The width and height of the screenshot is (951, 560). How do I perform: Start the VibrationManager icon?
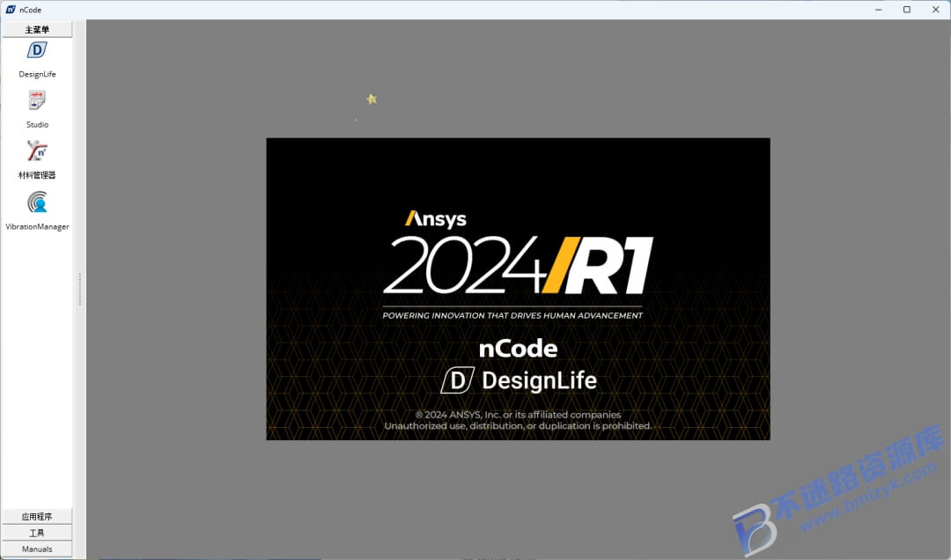pos(37,202)
